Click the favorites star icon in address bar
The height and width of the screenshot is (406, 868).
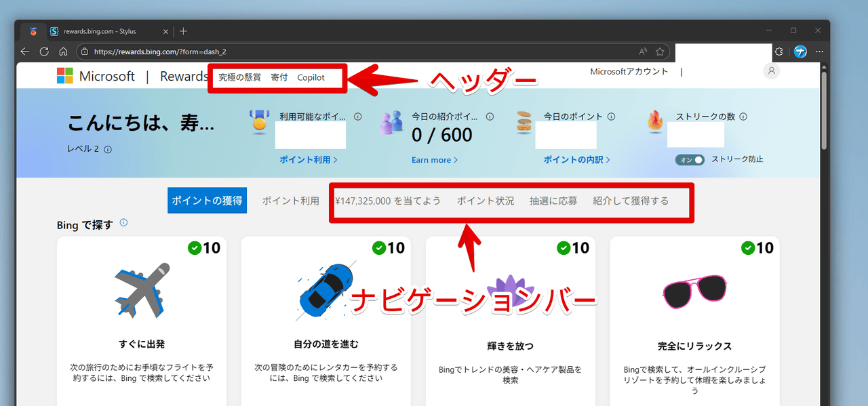click(x=660, y=52)
